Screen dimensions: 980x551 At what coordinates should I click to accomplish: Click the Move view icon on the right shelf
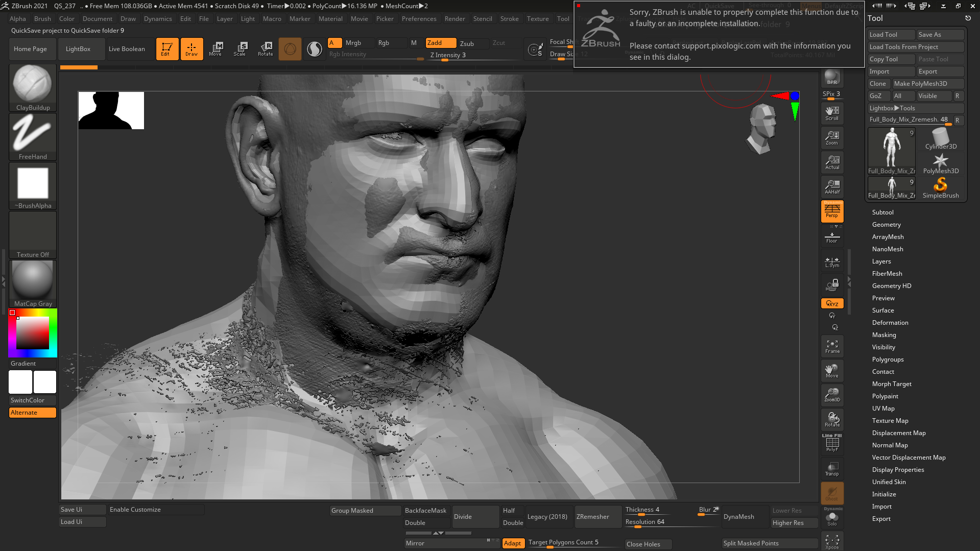coord(832,371)
